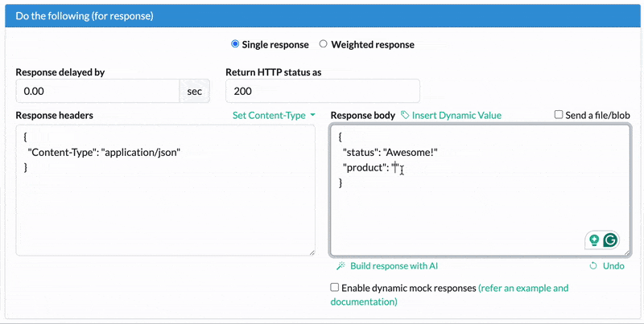The width and height of the screenshot is (644, 324).
Task: Click inside the Response headers text area
Action: [x=166, y=191]
